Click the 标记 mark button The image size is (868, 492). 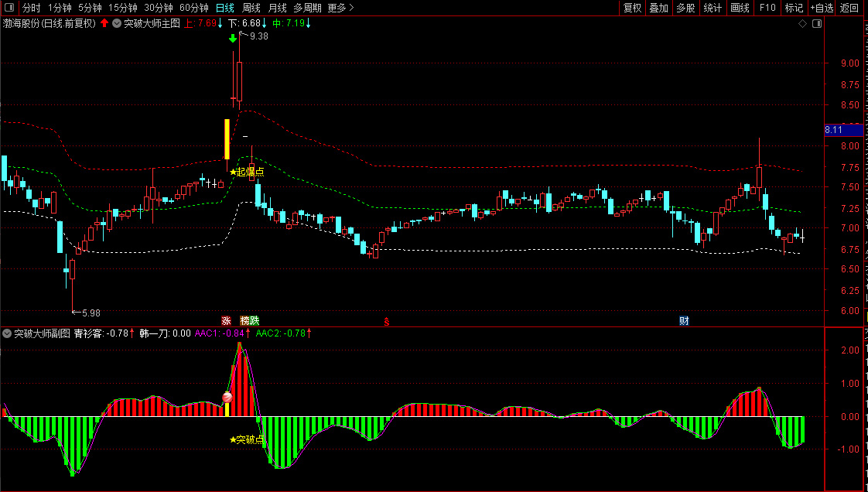pyautogui.click(x=794, y=8)
